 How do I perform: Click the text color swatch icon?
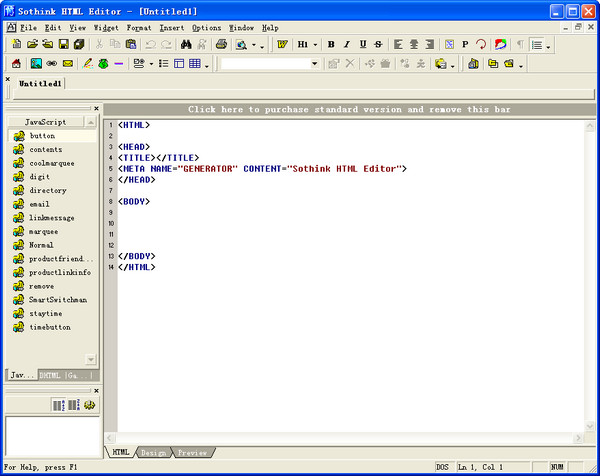(x=500, y=45)
